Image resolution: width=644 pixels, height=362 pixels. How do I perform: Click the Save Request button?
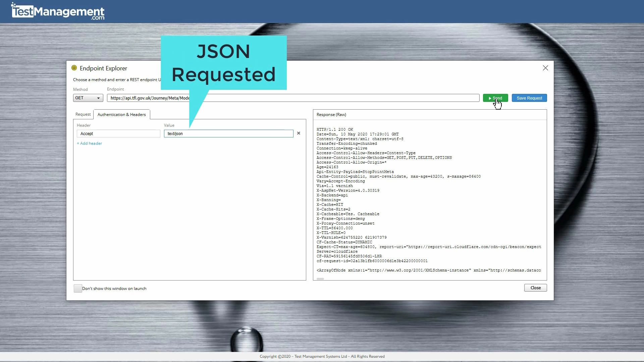tap(529, 98)
